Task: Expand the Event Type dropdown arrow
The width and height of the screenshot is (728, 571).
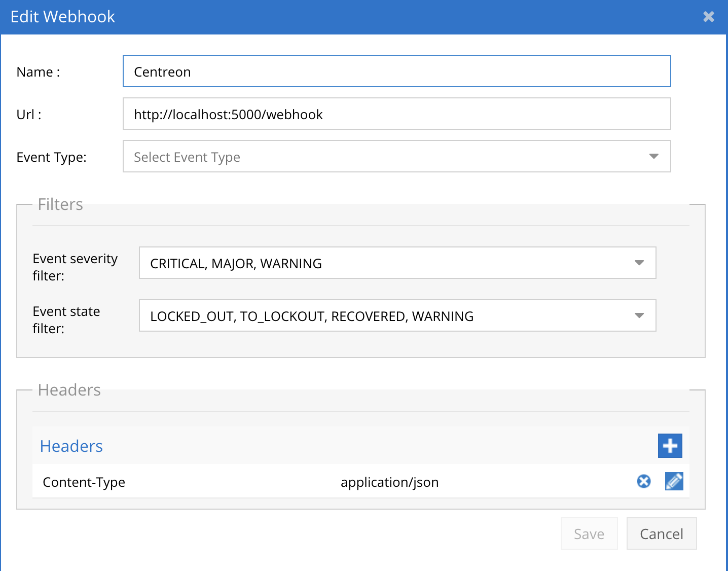Action: coord(653,156)
